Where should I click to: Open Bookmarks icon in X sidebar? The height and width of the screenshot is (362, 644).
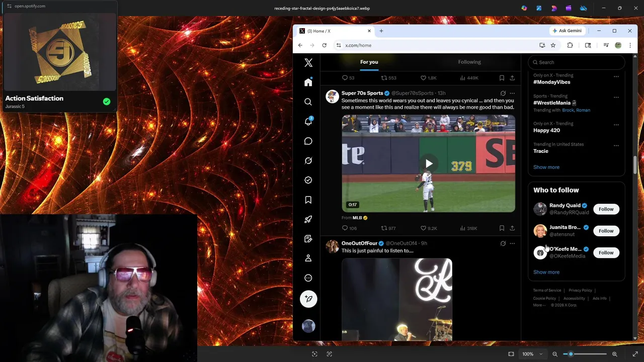pyautogui.click(x=308, y=200)
